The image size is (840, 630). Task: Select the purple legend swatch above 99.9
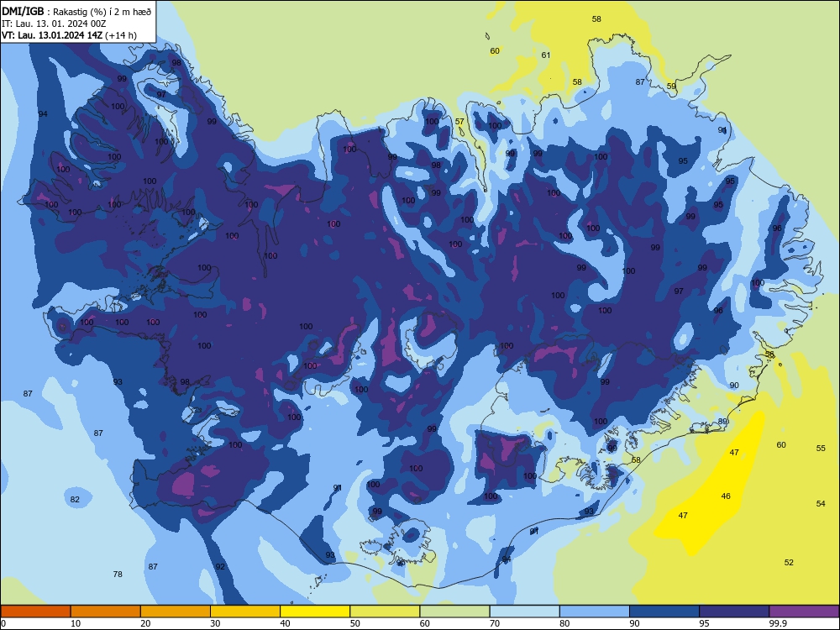tap(804, 612)
